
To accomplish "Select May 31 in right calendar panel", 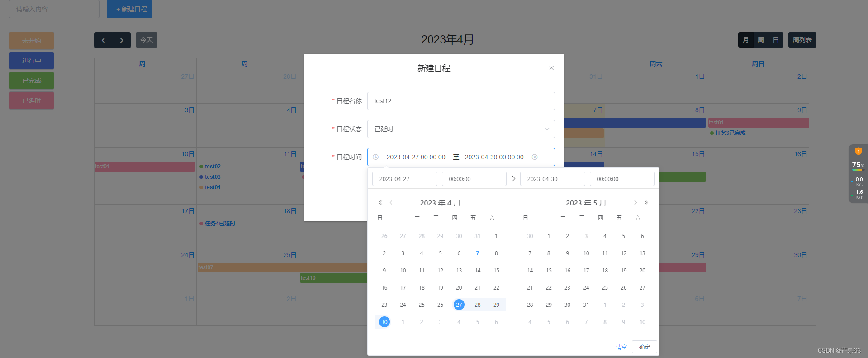I will tap(586, 305).
